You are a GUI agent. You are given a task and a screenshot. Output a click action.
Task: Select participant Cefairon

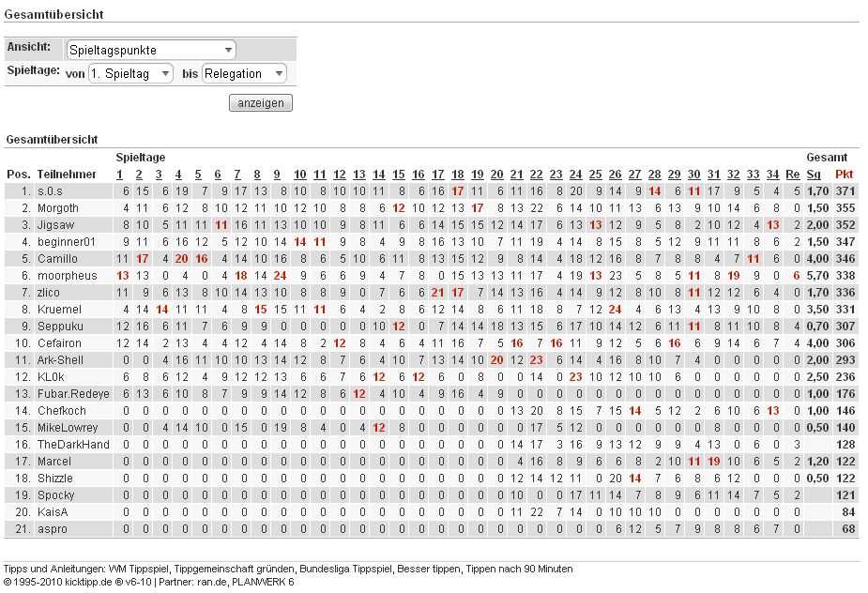pos(59,343)
